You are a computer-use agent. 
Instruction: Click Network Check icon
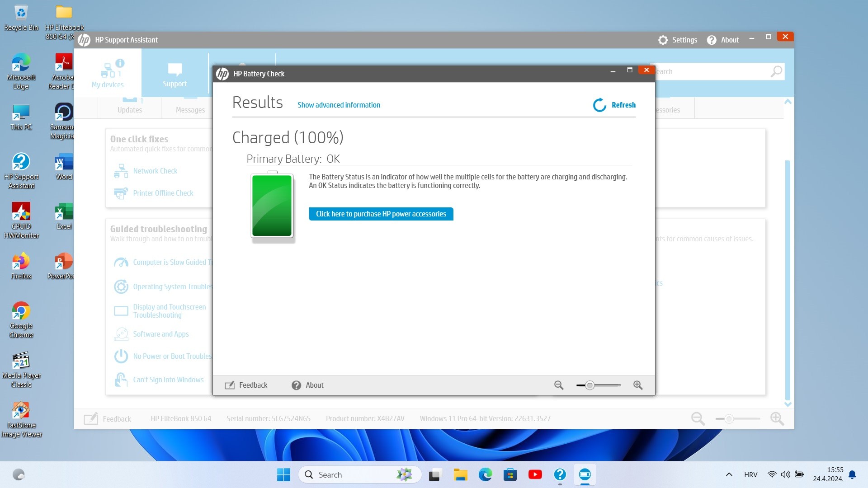[x=121, y=171]
